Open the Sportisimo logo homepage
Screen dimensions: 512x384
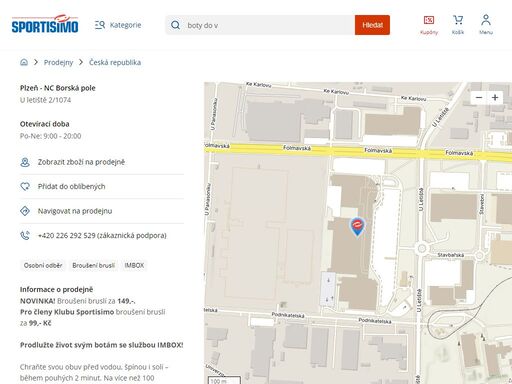[45, 24]
